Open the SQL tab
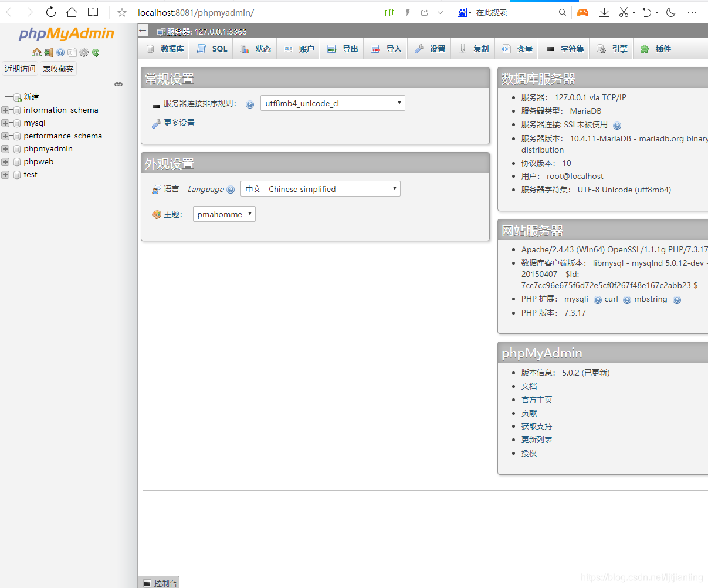The image size is (708, 588). pyautogui.click(x=212, y=49)
